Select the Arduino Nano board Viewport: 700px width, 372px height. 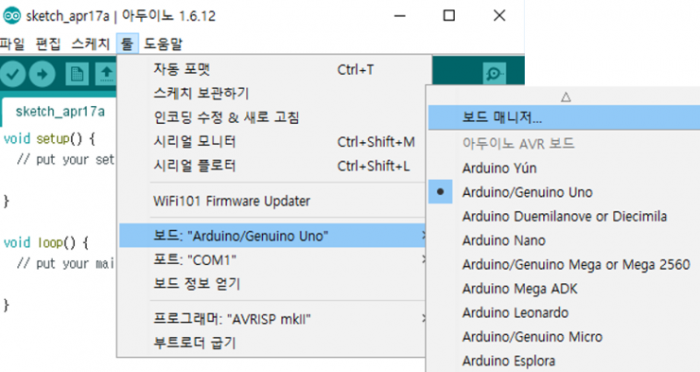564,240
